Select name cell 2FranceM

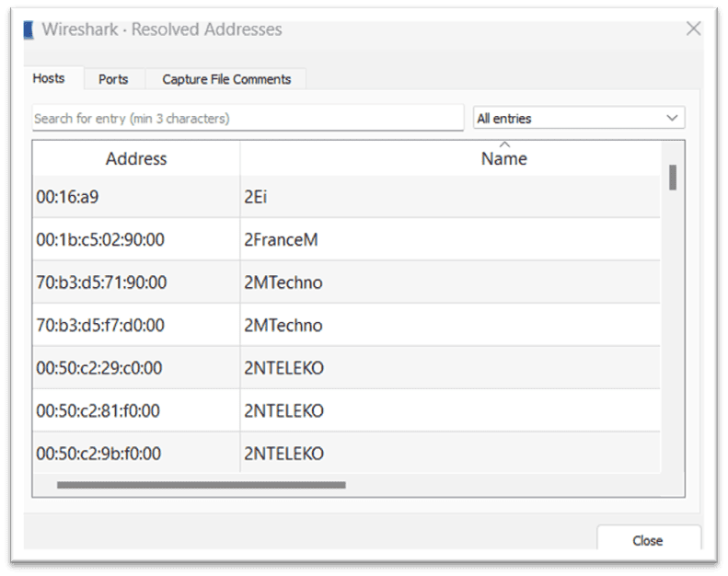450,239
